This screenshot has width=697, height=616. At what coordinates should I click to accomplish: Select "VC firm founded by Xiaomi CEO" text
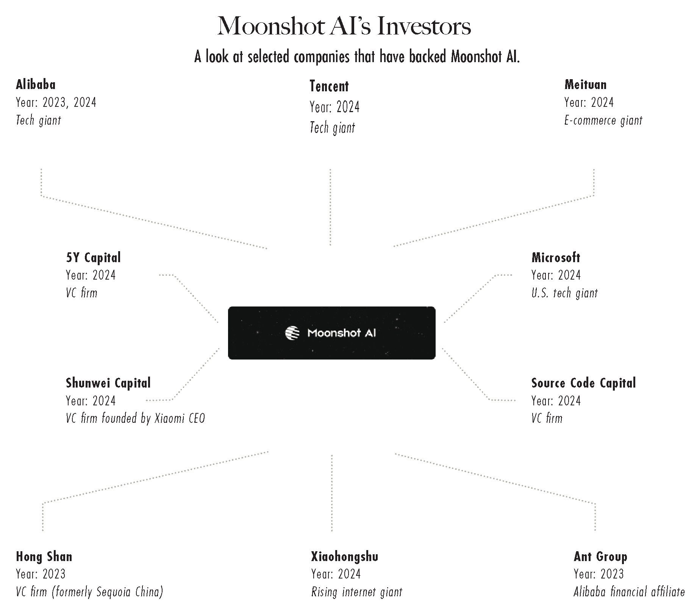[x=135, y=418]
